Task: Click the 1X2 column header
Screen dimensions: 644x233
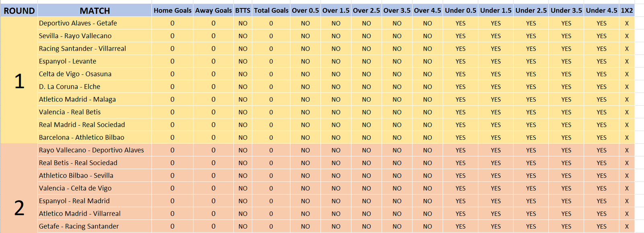Action: (x=627, y=10)
